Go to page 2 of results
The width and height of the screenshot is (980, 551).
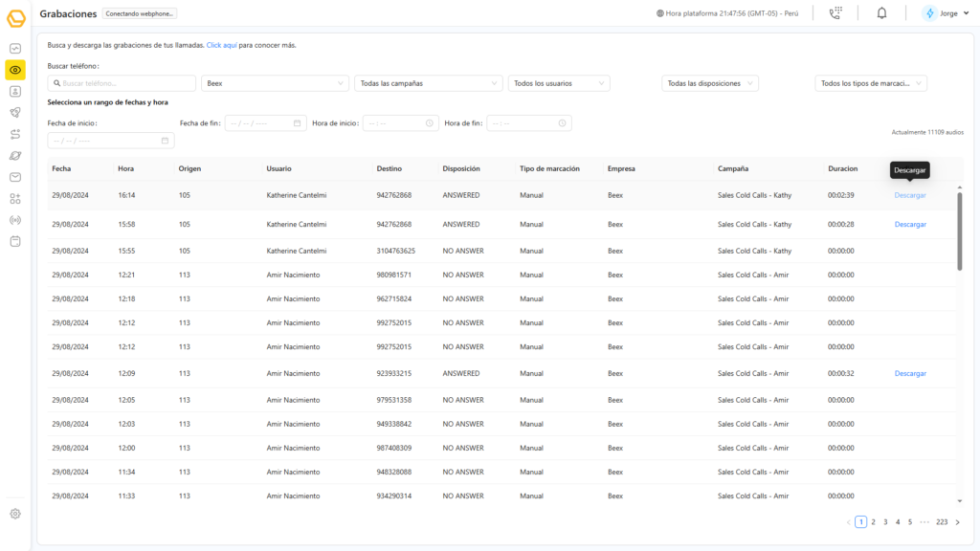(x=873, y=522)
